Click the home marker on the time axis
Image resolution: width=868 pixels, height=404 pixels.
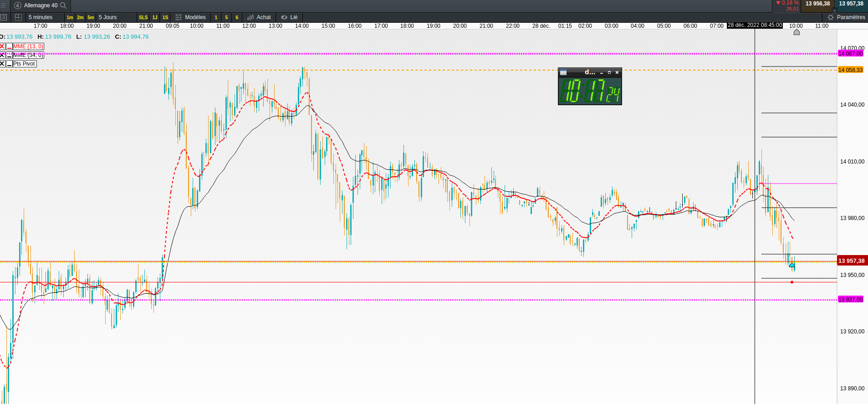[797, 32]
